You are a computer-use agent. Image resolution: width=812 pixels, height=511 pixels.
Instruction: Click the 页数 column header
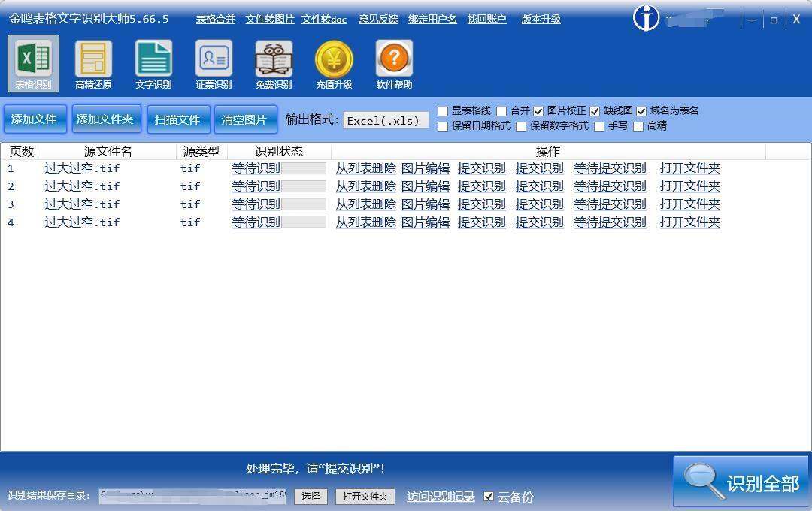point(21,152)
